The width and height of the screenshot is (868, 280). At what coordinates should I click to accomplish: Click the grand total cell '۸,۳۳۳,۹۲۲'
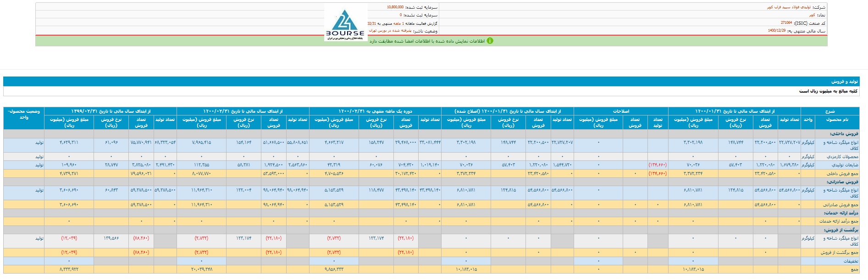pos(69,269)
